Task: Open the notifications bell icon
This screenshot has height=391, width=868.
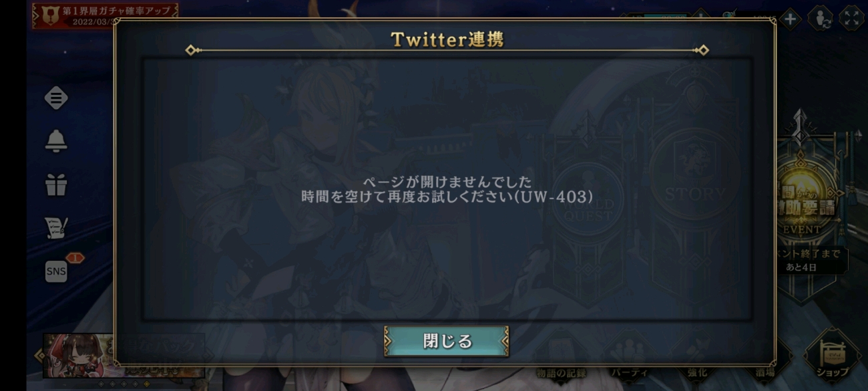Action: [x=56, y=140]
